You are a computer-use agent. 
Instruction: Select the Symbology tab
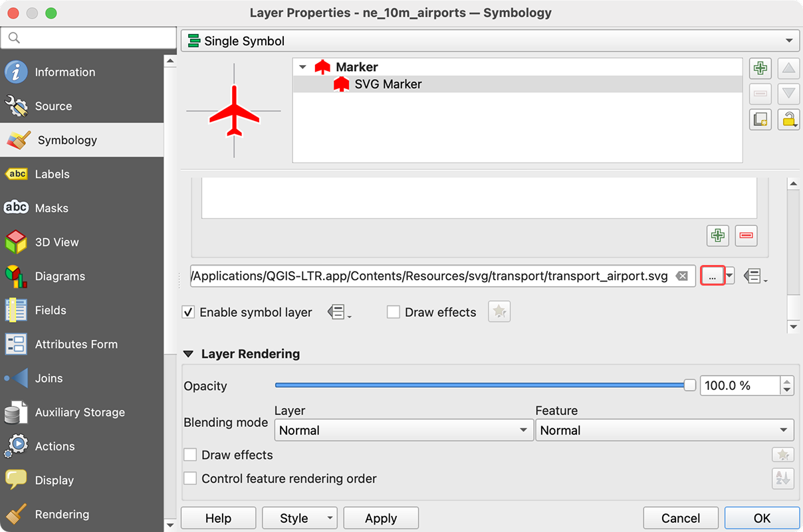coord(82,140)
